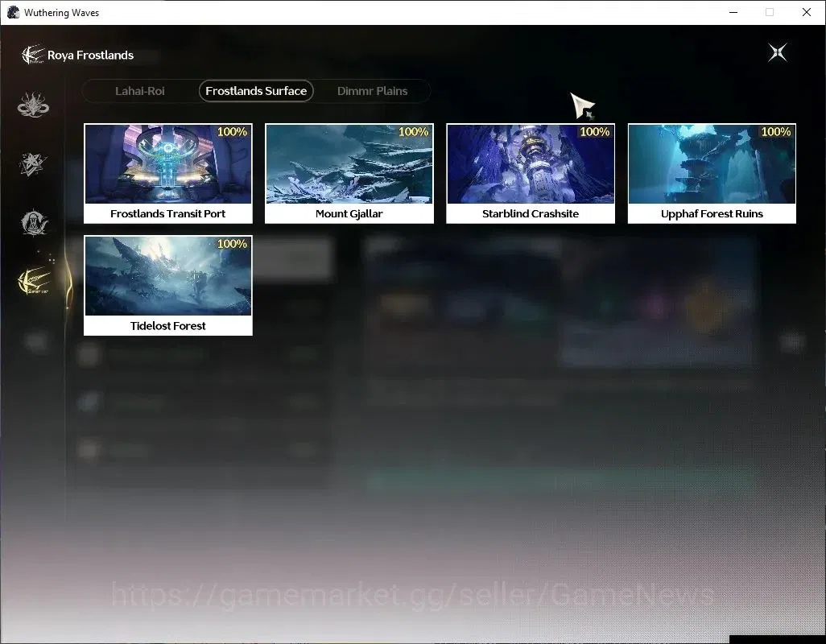826x644 pixels.
Task: Click the 100% label on Mount Gjallar
Action: (413, 132)
